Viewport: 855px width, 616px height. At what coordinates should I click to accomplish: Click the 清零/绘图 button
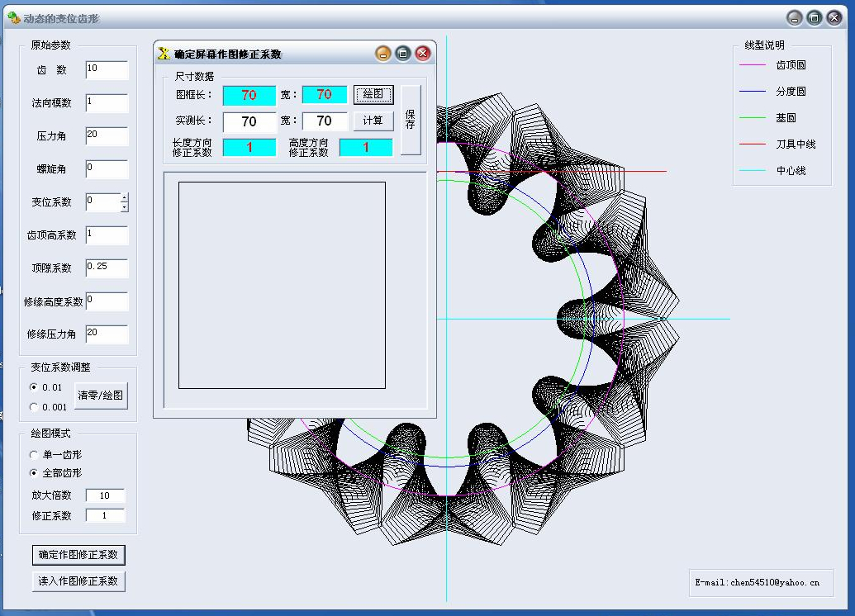[100, 396]
